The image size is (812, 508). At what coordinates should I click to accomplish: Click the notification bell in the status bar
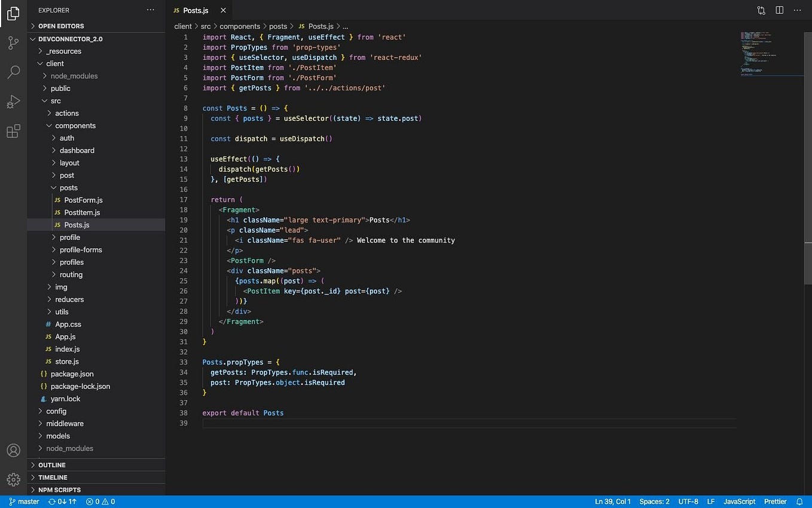(x=800, y=501)
